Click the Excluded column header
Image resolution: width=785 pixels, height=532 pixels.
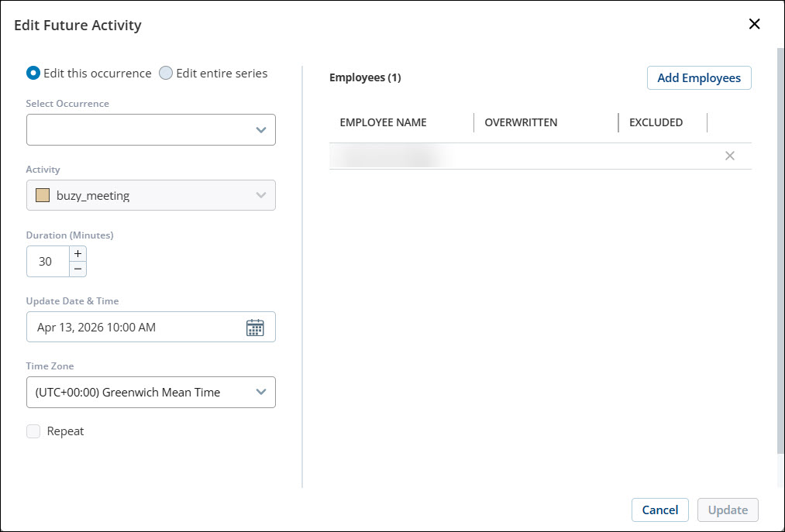pos(656,122)
